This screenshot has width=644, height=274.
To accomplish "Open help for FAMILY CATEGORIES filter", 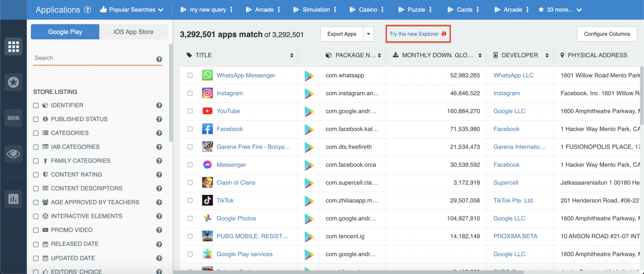I will pyautogui.click(x=159, y=161).
